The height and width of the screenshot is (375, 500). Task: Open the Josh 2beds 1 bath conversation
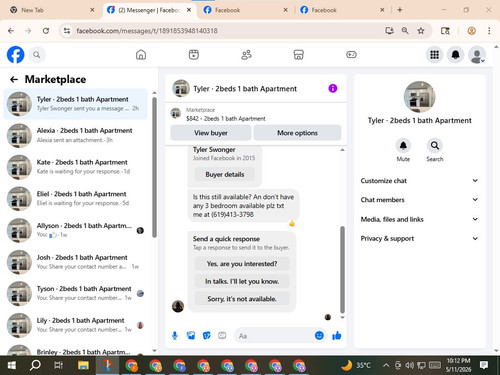click(x=75, y=262)
